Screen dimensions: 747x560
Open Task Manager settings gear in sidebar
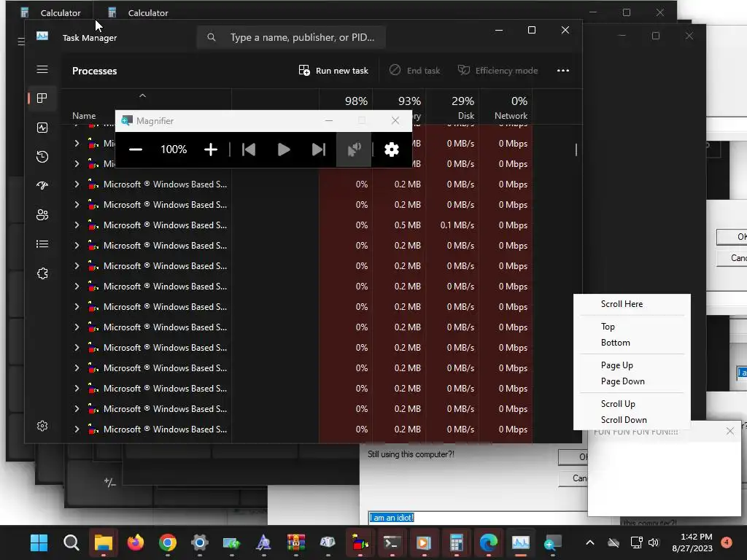42,426
